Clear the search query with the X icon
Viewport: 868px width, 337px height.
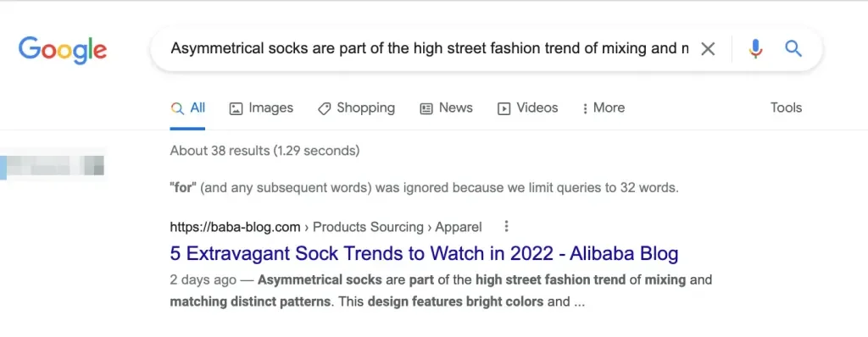[x=708, y=49]
